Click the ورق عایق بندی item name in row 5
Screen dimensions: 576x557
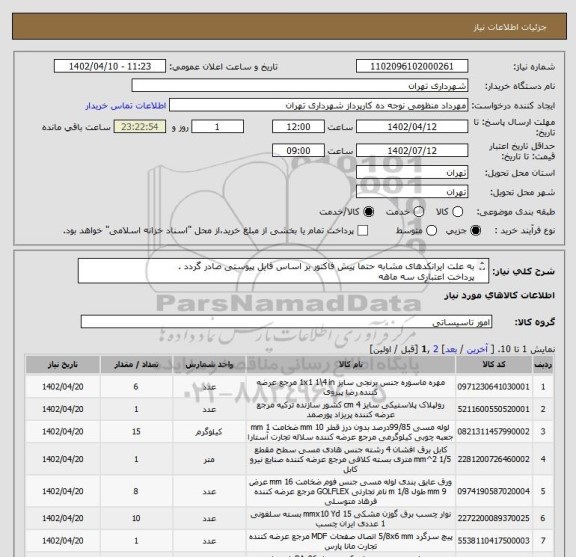pos(350,491)
